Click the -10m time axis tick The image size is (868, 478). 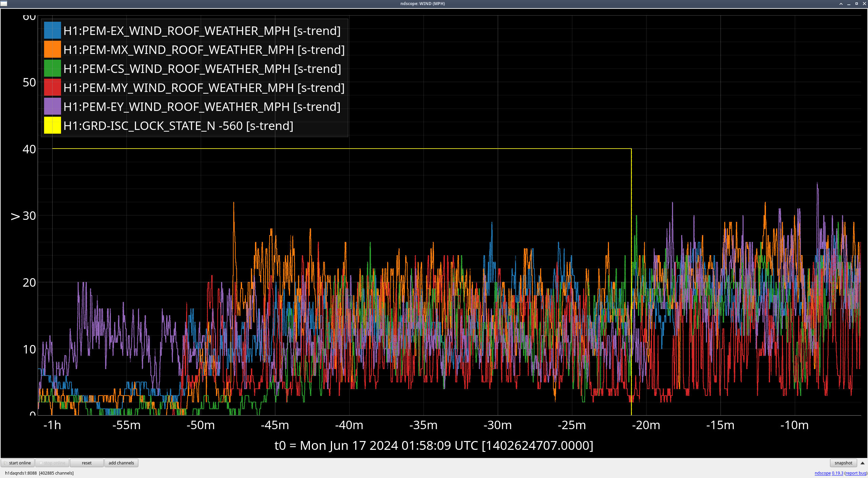794,425
